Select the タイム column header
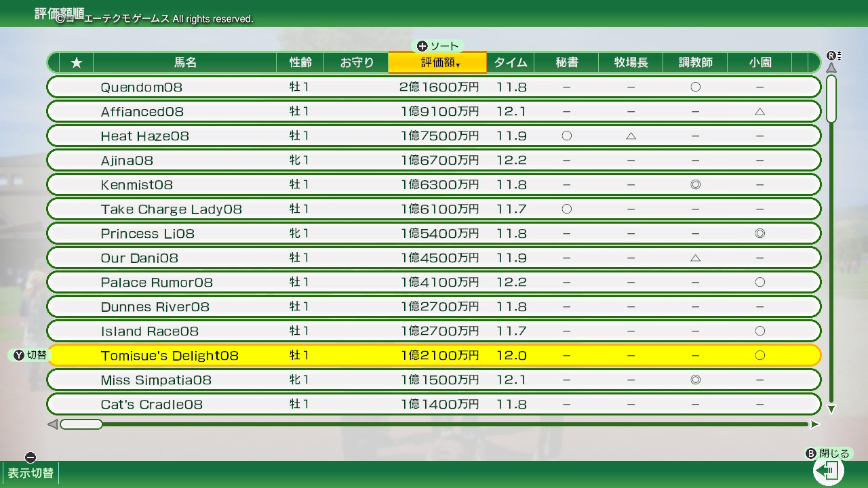The image size is (868, 488). tap(510, 63)
